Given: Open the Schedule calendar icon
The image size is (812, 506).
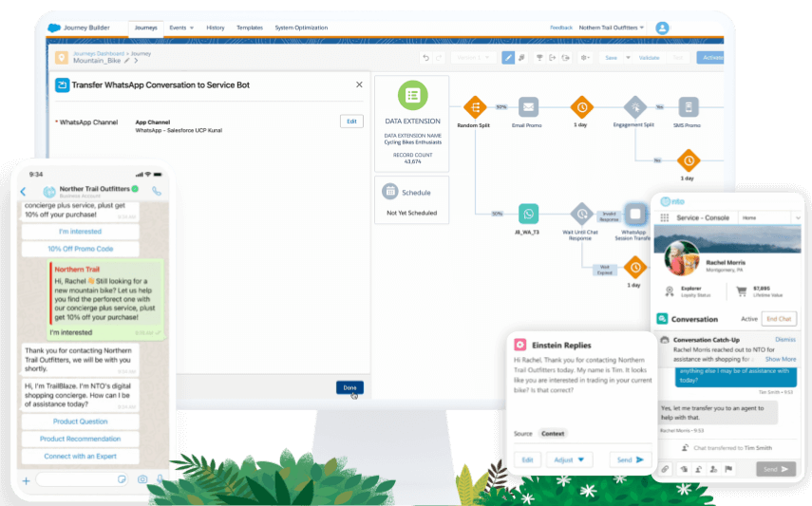Looking at the screenshot, I should pyautogui.click(x=389, y=191).
